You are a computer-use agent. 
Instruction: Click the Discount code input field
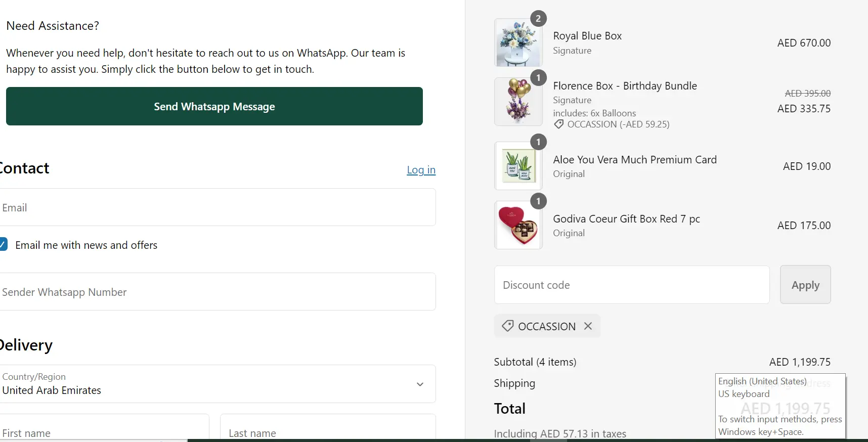tap(632, 285)
